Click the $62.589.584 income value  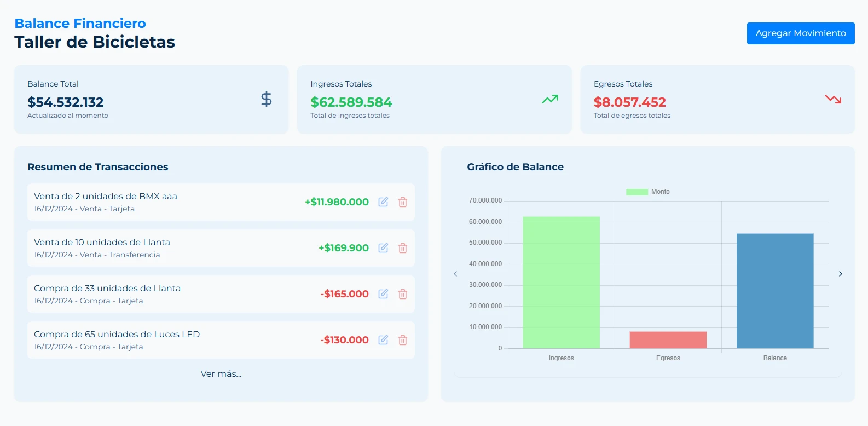click(351, 102)
